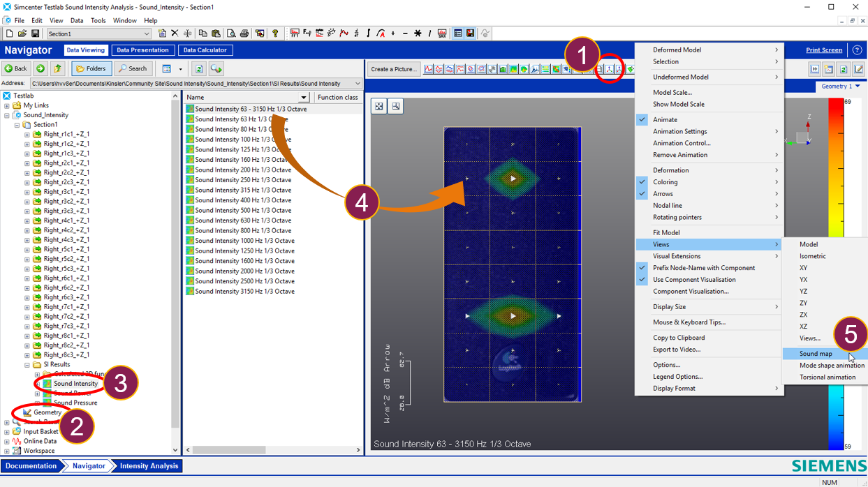Open the Geometry 1 dropdown
Image resolution: width=868 pixels, height=487 pixels.
[840, 87]
